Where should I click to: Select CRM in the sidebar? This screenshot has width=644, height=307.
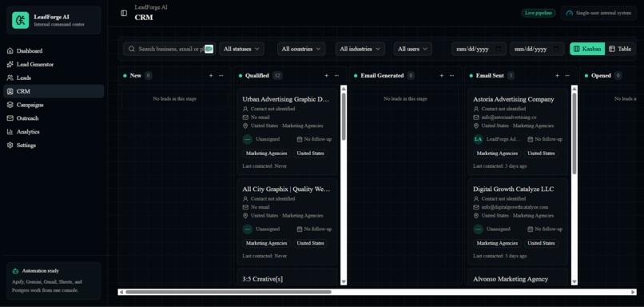pos(54,91)
